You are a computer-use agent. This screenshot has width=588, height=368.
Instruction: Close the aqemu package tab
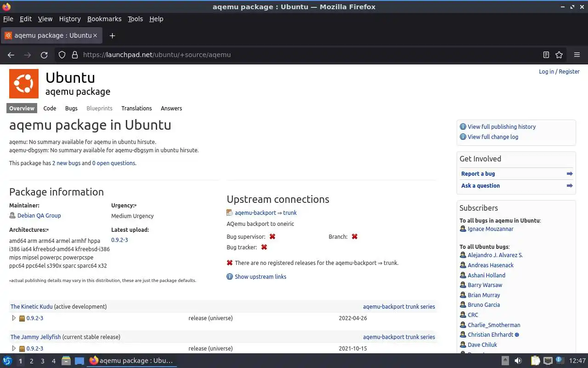click(95, 35)
